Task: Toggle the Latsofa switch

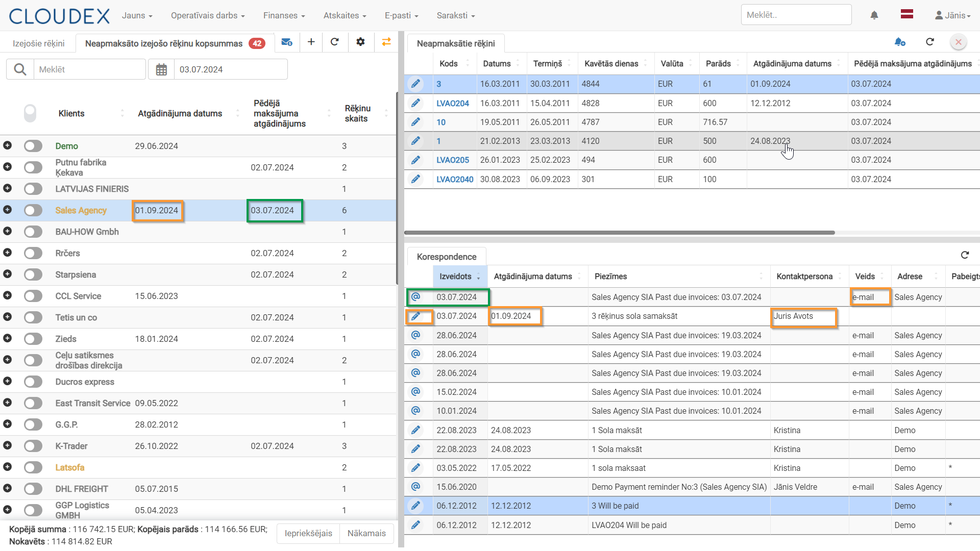Action: tap(33, 468)
